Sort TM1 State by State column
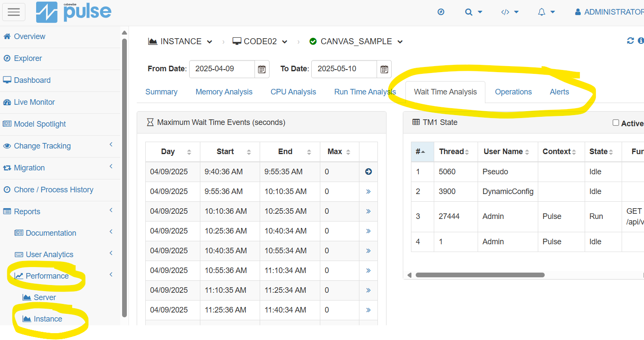 coord(603,152)
